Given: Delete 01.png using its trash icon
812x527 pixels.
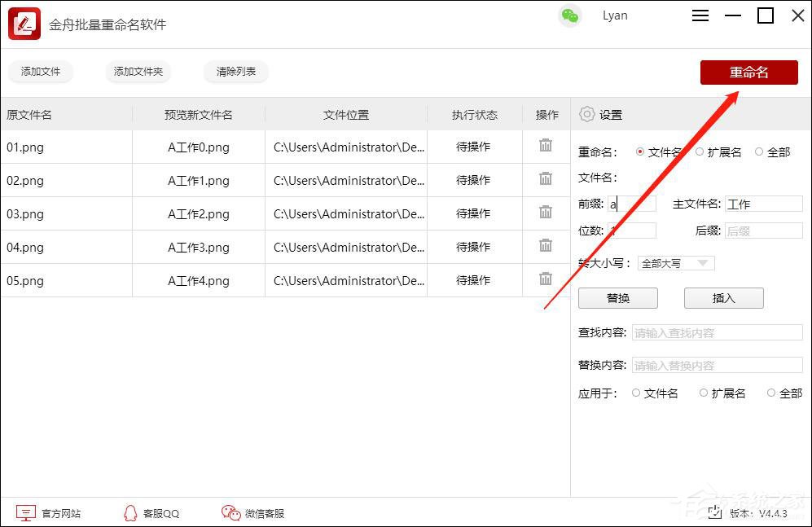Looking at the screenshot, I should (x=546, y=147).
